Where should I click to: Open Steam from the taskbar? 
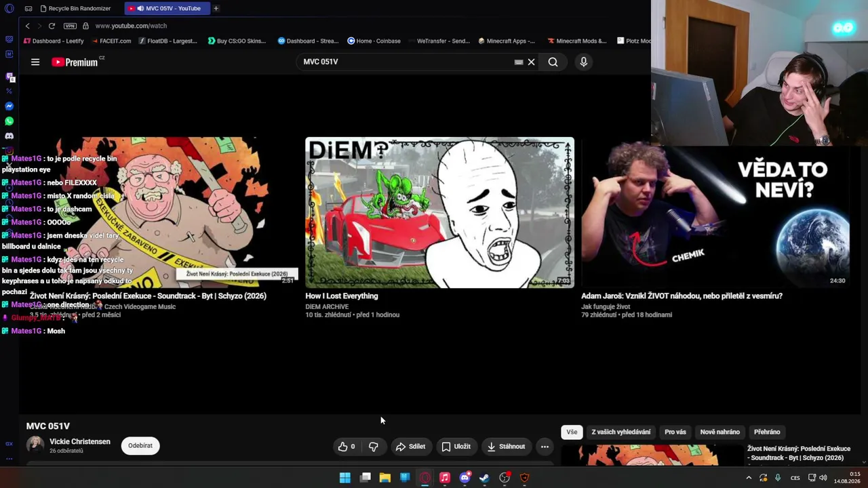[484, 478]
